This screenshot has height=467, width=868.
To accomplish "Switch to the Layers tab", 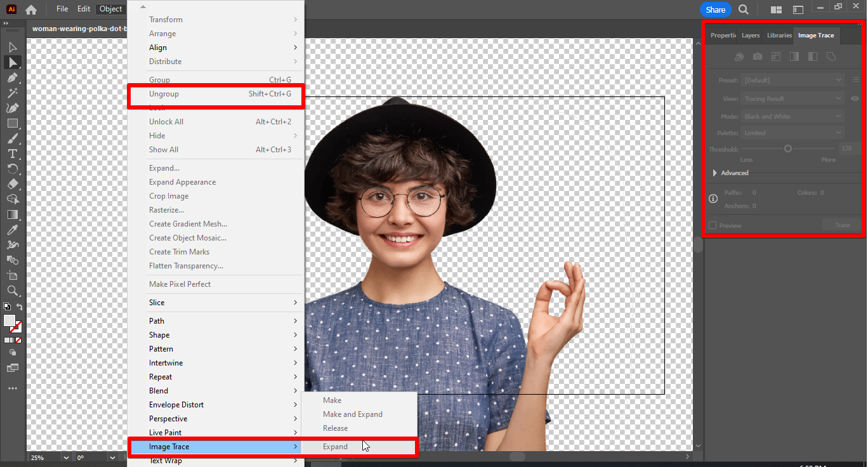I will pyautogui.click(x=750, y=35).
